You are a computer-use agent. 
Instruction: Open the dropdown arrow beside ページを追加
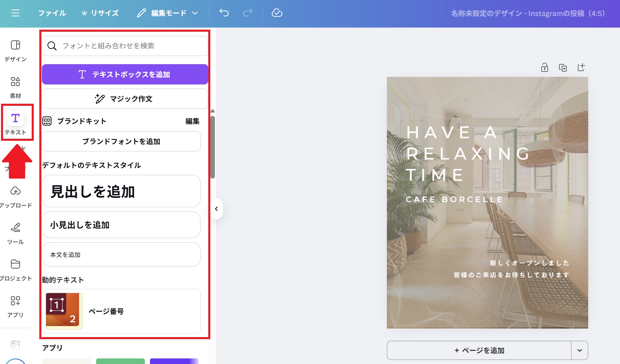(x=579, y=350)
